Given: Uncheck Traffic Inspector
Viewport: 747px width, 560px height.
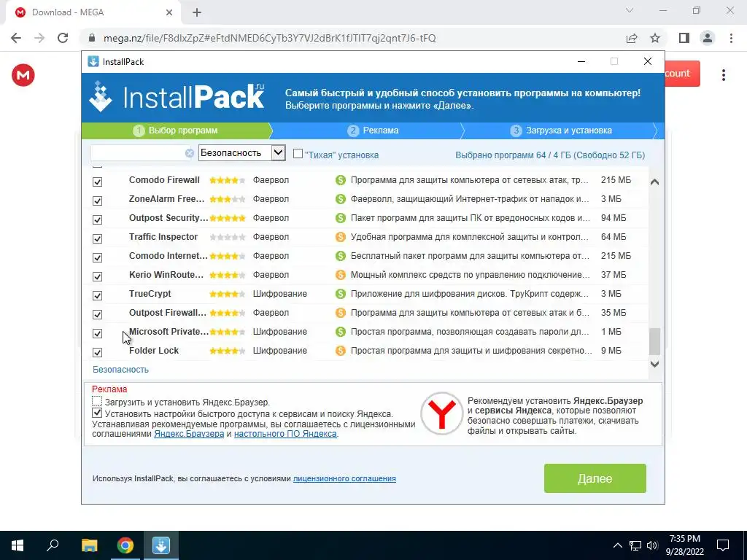Looking at the screenshot, I should [97, 238].
